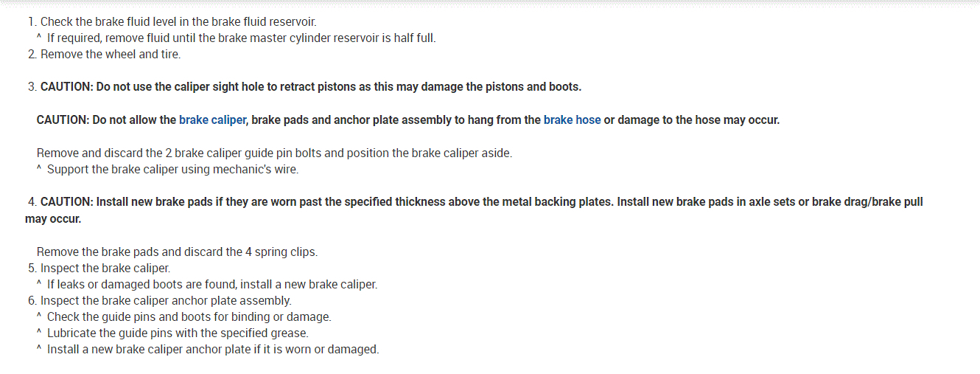Click the "Remove and discard the 2 brake caliper guide pin bolts" line
Screen dimensions: 980x374
274,153
